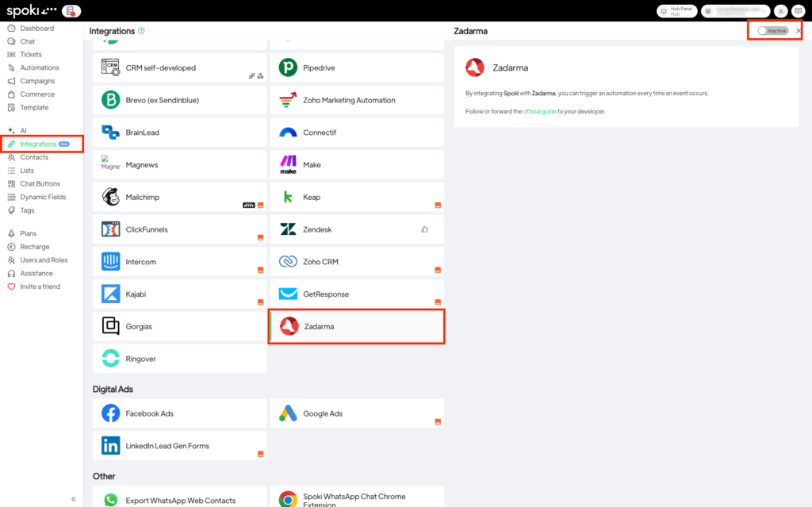Open Dynamic Fields from the sidebar

[42, 197]
